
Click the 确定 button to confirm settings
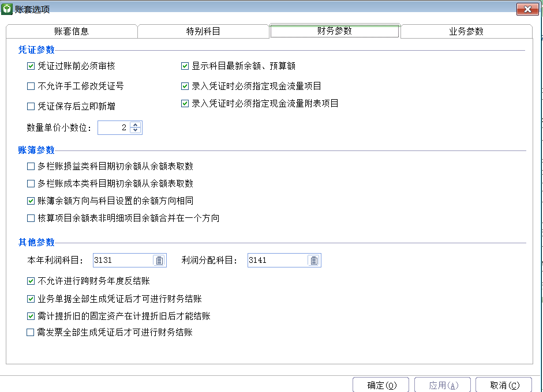pos(380,385)
